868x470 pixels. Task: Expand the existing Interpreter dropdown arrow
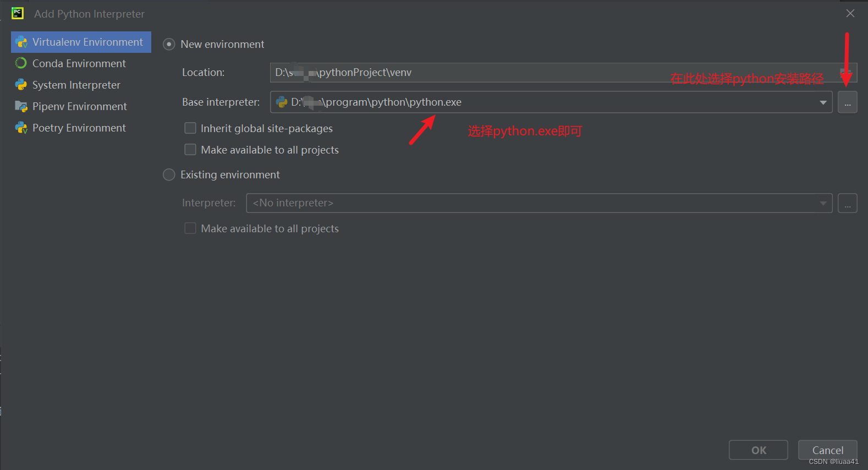(x=823, y=203)
